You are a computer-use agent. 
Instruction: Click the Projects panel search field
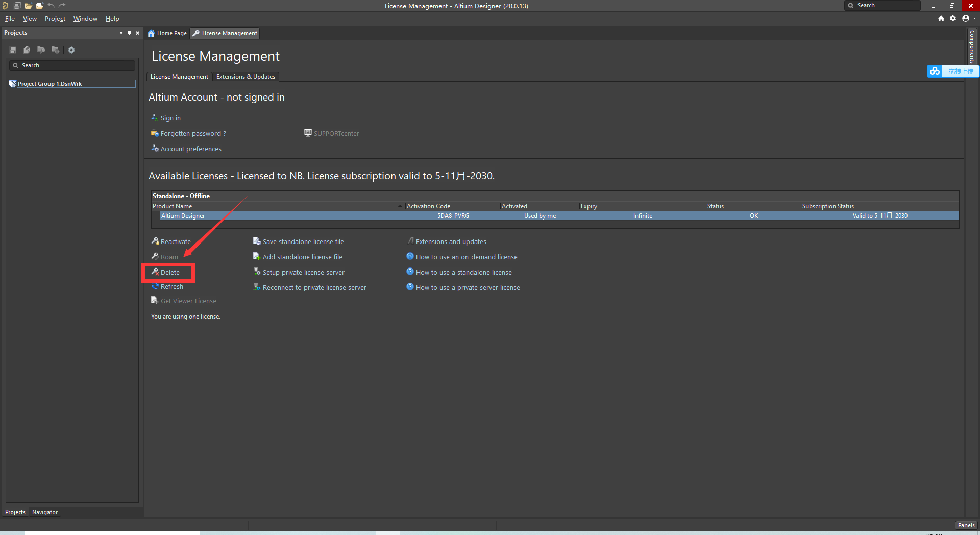pos(72,65)
